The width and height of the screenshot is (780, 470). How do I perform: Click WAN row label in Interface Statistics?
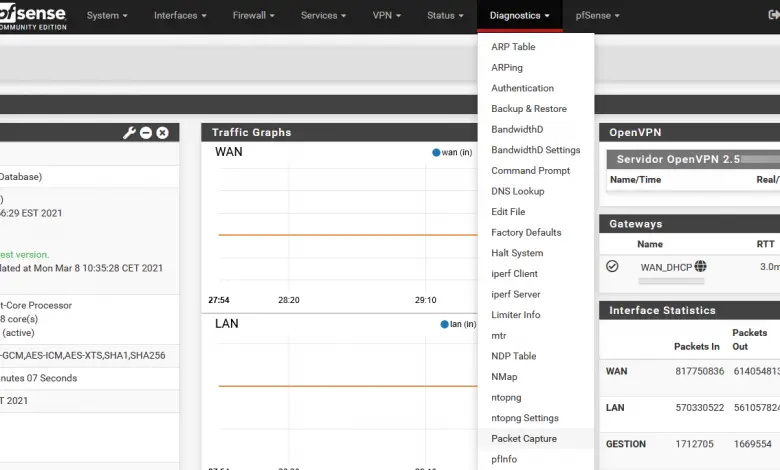coord(616,372)
